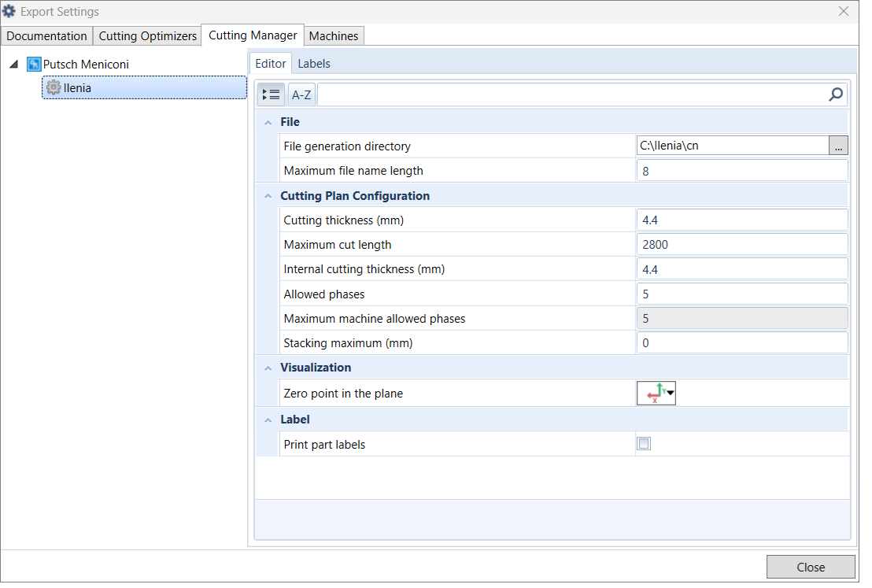This screenshot has height=588, width=872.
Task: Click the Maximum machine allowed phases field
Action: [742, 319]
